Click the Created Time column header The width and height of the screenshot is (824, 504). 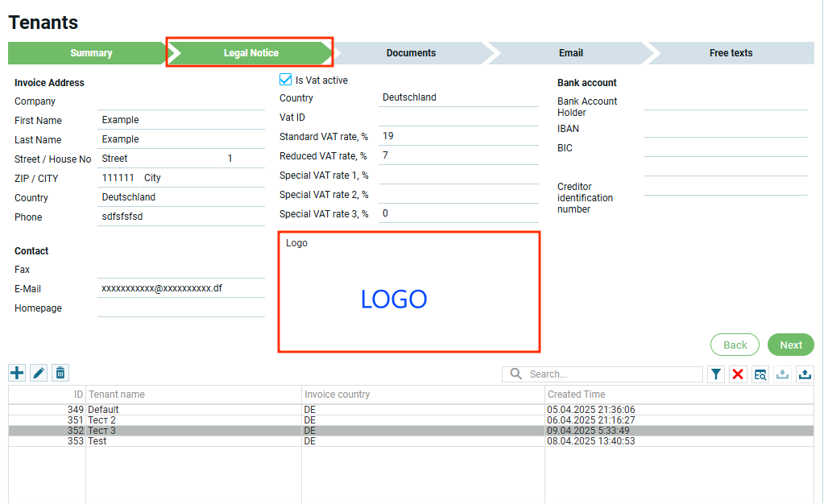(576, 395)
